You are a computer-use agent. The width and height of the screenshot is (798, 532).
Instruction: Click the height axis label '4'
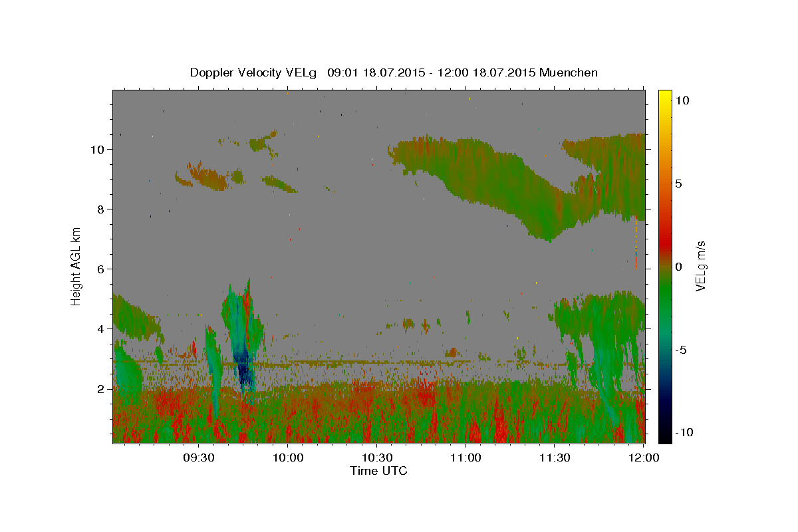pos(100,329)
